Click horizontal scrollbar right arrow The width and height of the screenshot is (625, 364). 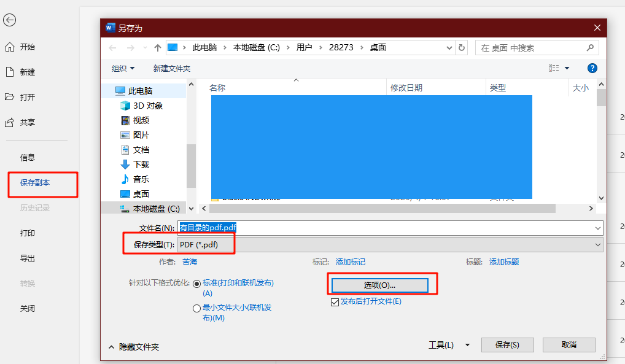click(591, 209)
